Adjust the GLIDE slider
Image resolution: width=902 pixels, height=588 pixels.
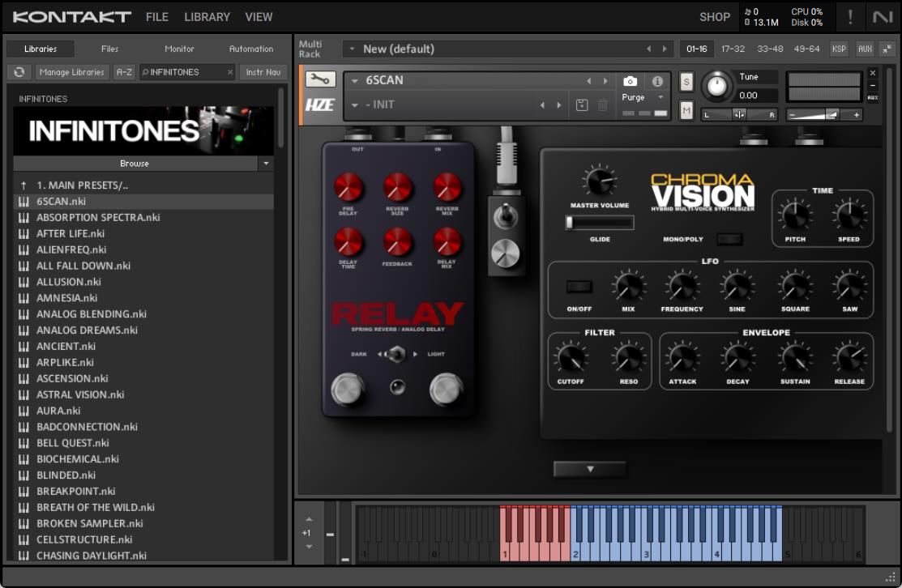pyautogui.click(x=600, y=222)
